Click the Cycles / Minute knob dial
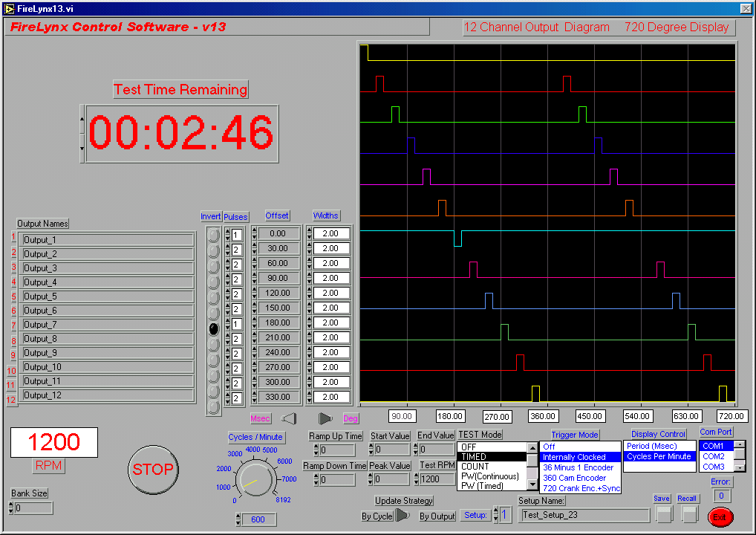The height and width of the screenshot is (535, 756). 255,478
